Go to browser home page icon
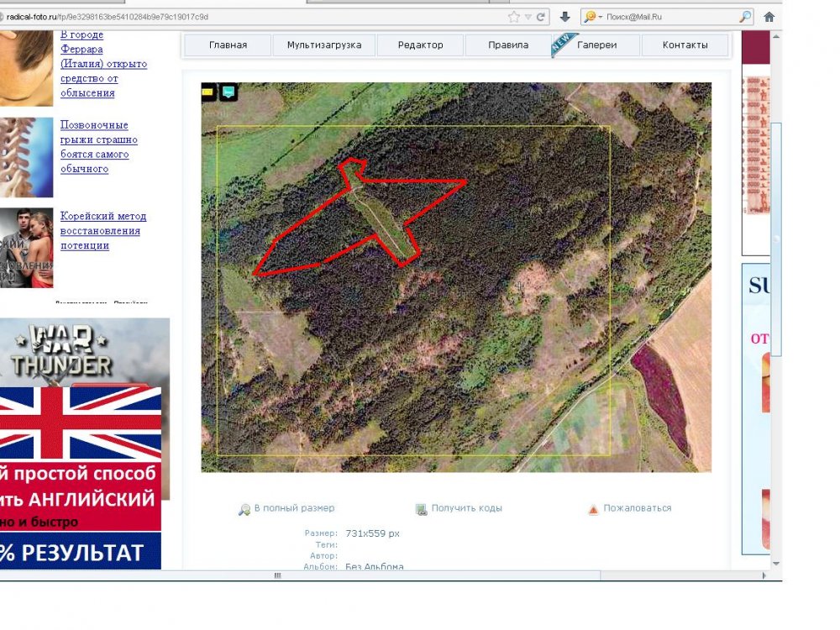The image size is (840, 630). (x=769, y=17)
